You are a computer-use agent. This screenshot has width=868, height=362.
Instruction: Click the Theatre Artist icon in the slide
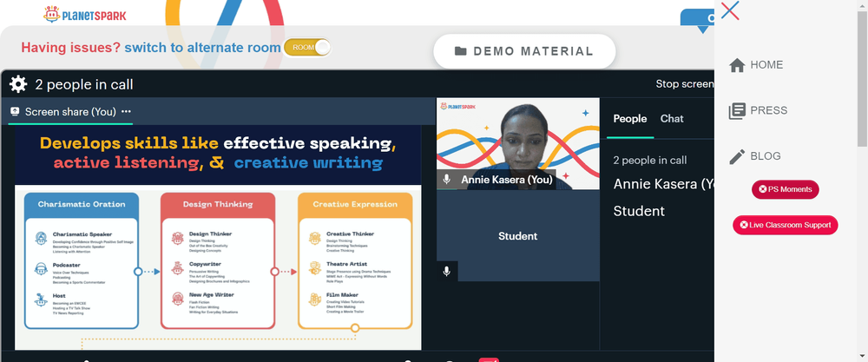(314, 268)
